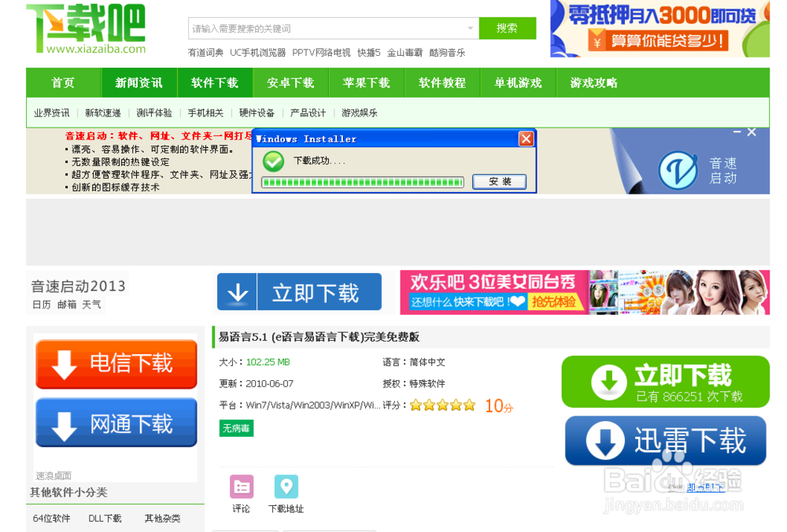Click the 易语言5.1 software title

click(319, 337)
